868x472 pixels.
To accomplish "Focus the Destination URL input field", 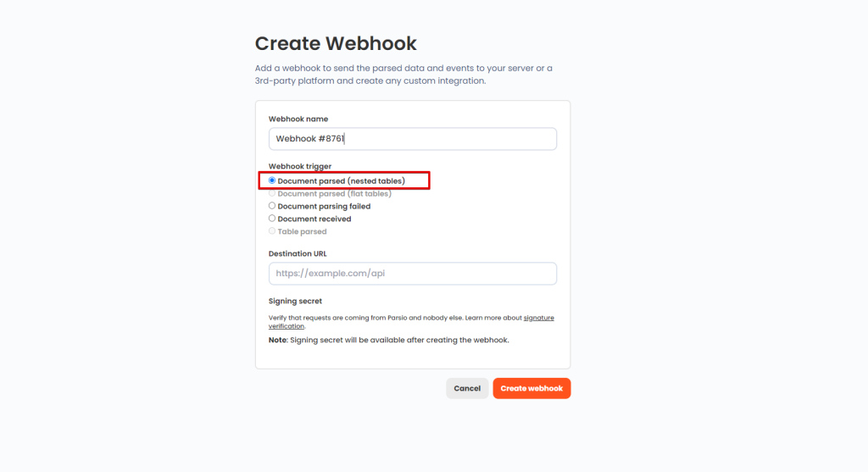I will coord(412,274).
